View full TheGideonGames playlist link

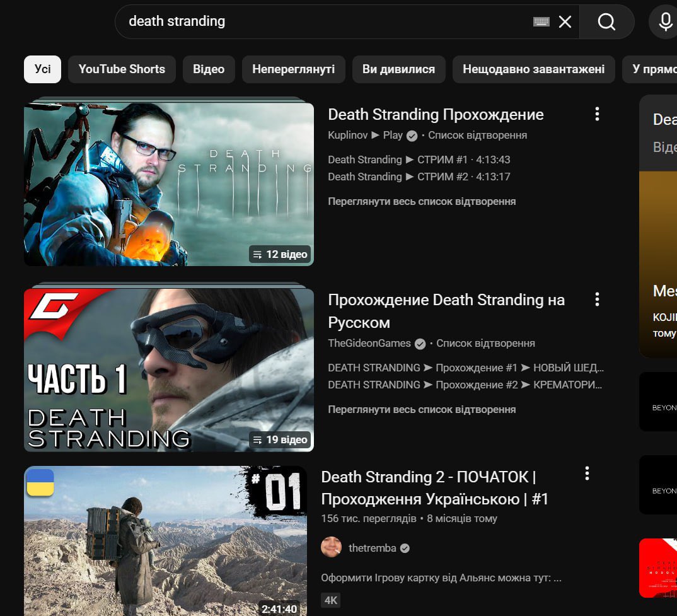click(x=422, y=410)
